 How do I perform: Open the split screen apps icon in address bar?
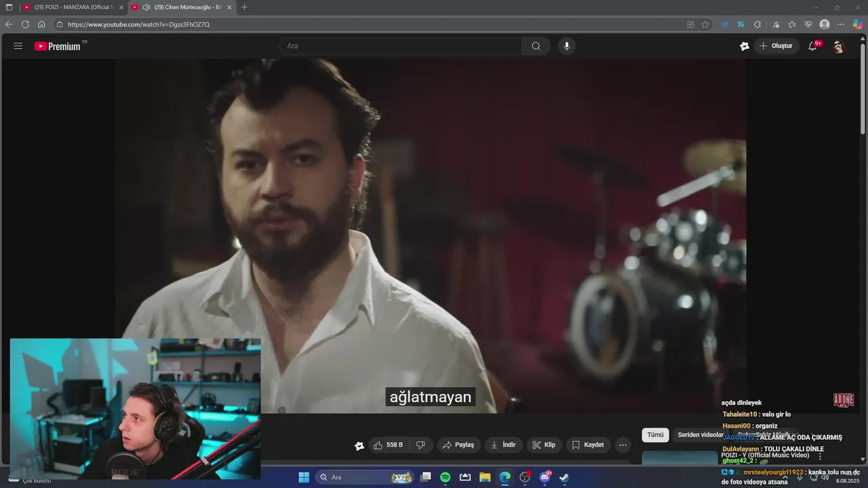point(690,24)
